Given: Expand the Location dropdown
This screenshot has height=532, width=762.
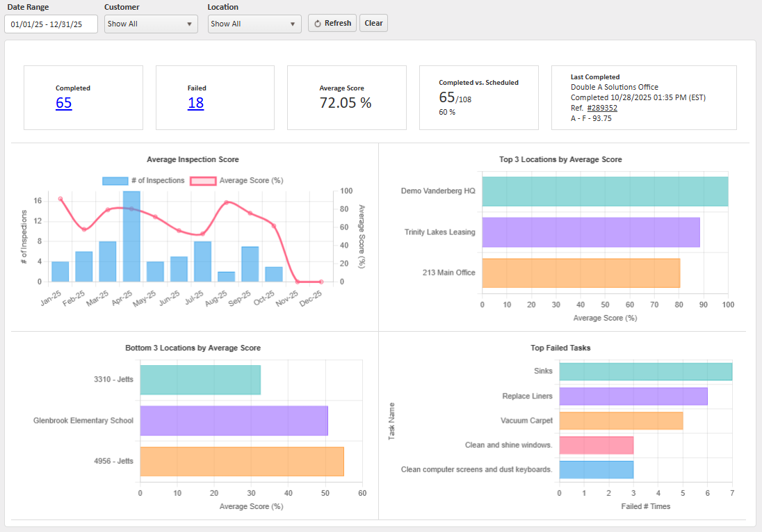Looking at the screenshot, I should tap(254, 24).
